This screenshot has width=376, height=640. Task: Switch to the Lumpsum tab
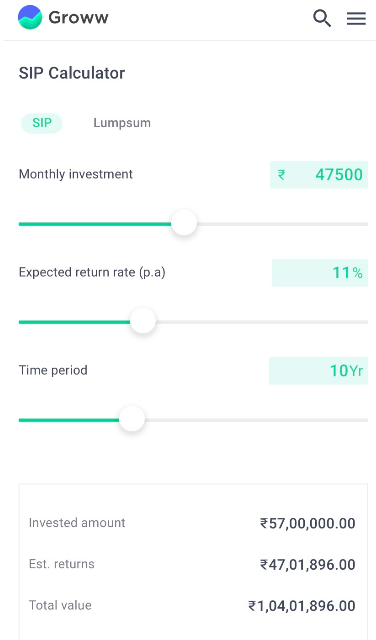coord(122,123)
